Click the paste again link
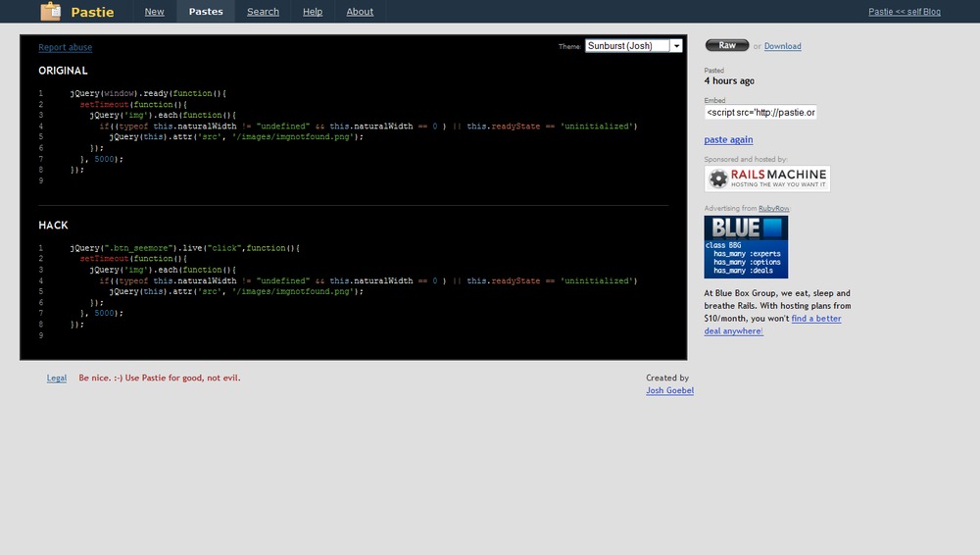 (728, 140)
